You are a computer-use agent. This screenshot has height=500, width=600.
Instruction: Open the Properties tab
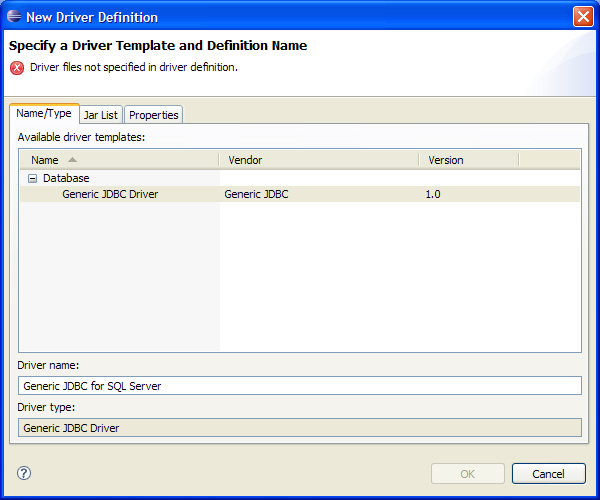(153, 115)
